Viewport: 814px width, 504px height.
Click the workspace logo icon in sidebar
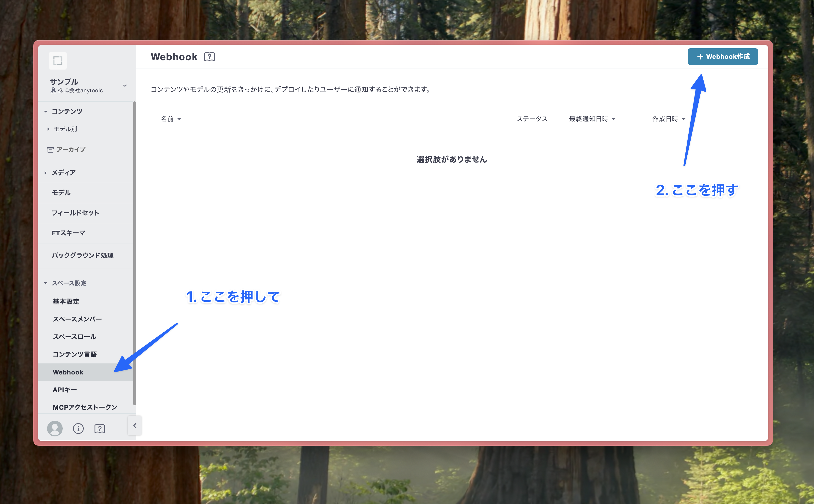coord(58,61)
